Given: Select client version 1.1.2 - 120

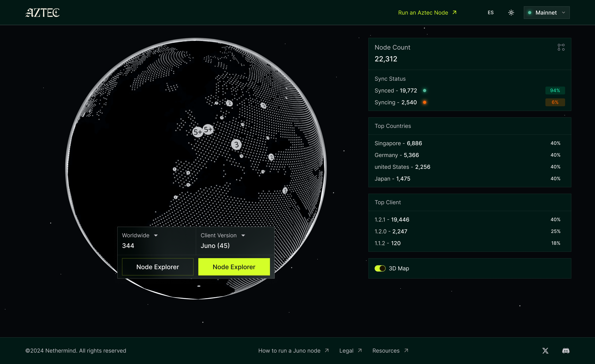Looking at the screenshot, I should pyautogui.click(x=469, y=243).
